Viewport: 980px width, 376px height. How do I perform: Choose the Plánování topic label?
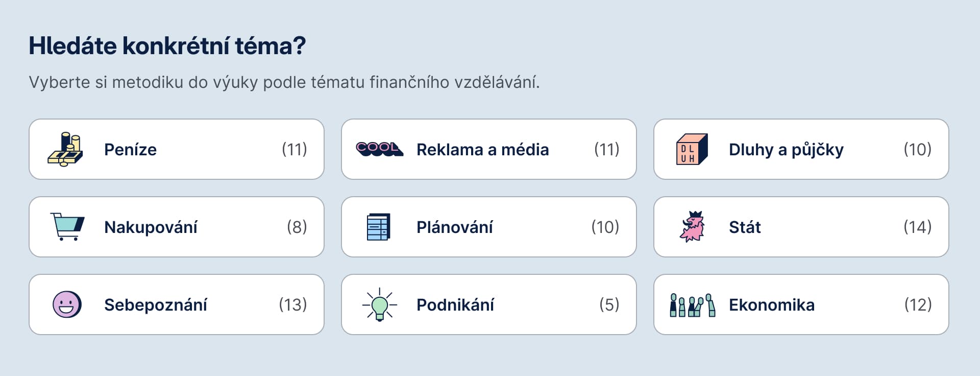[x=454, y=227]
